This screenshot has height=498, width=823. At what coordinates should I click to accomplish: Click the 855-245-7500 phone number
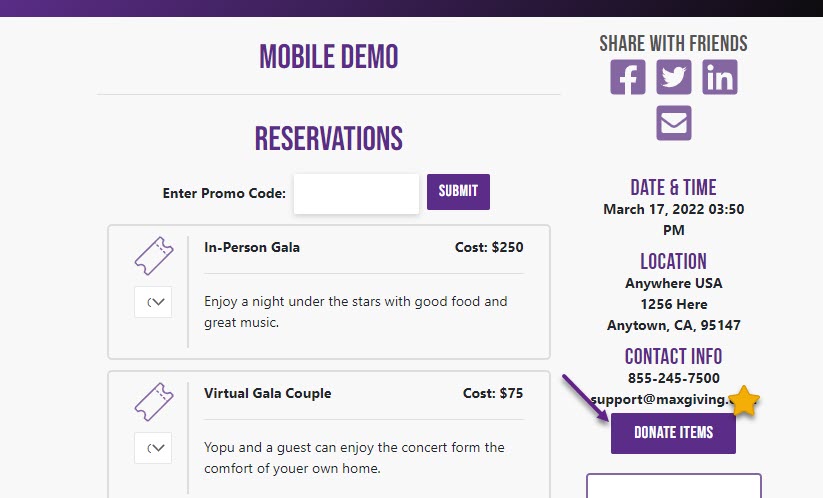click(x=673, y=378)
